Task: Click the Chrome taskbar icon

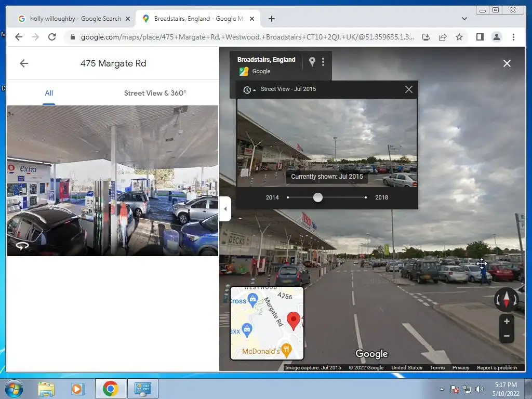Action: coord(110,389)
